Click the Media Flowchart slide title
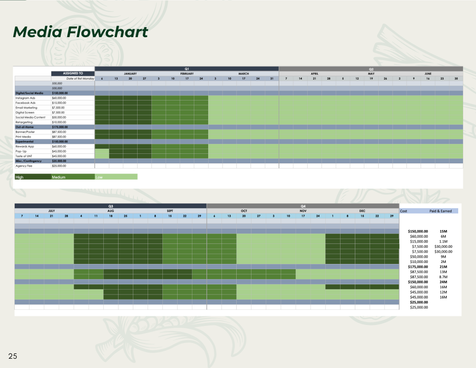This screenshot has height=368, width=476. click(80, 32)
